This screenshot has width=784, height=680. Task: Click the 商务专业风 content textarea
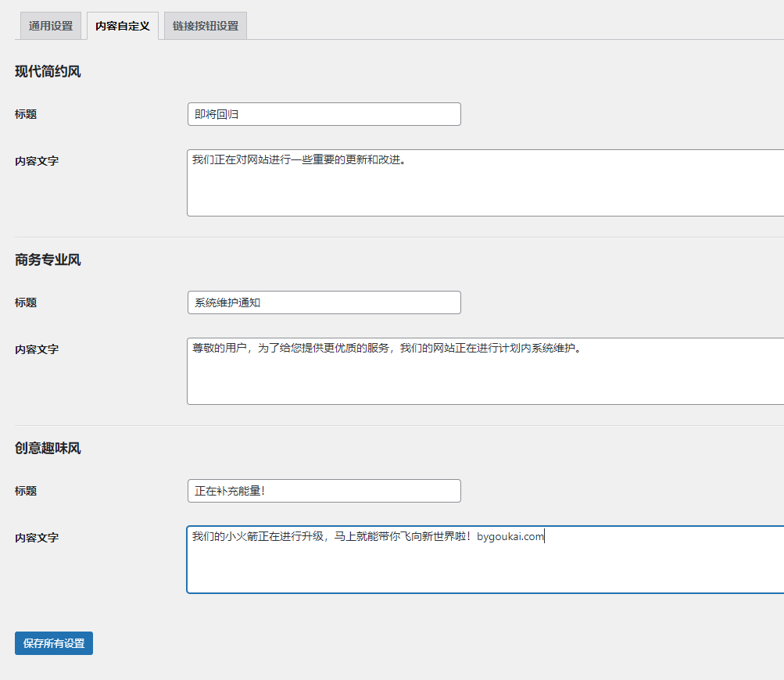[x=485, y=371]
